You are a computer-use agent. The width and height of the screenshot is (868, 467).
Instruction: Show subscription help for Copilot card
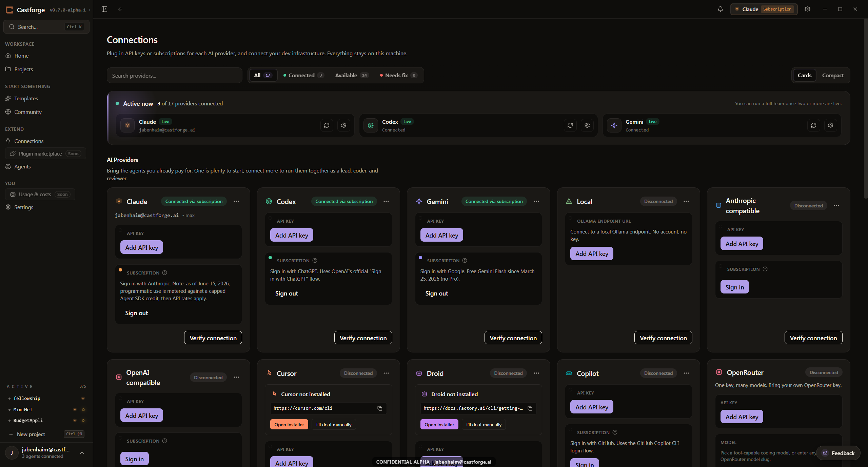pos(615,432)
